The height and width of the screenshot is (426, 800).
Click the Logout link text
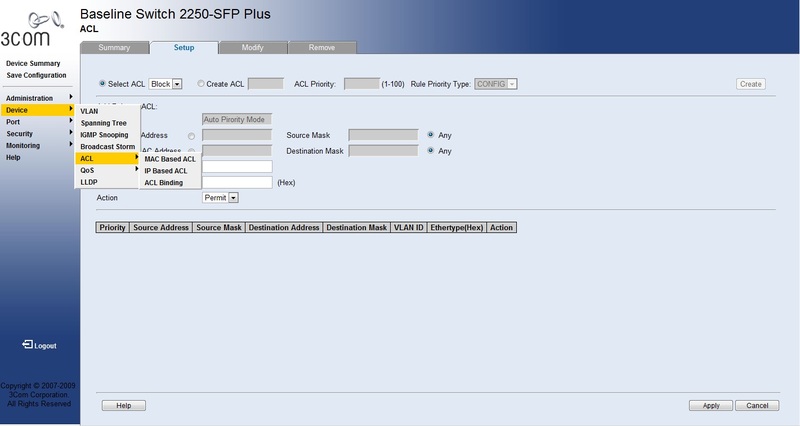coord(45,345)
